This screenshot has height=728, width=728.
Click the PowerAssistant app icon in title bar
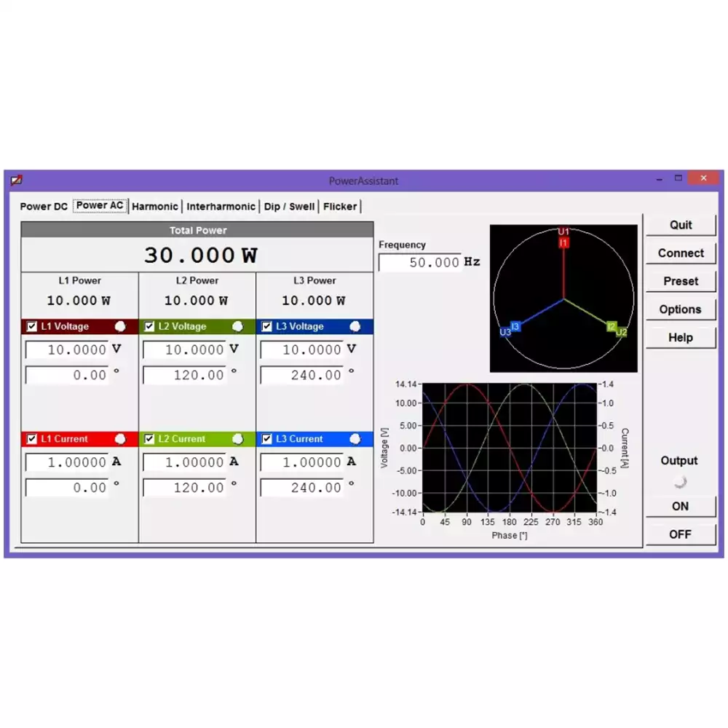coord(16,180)
